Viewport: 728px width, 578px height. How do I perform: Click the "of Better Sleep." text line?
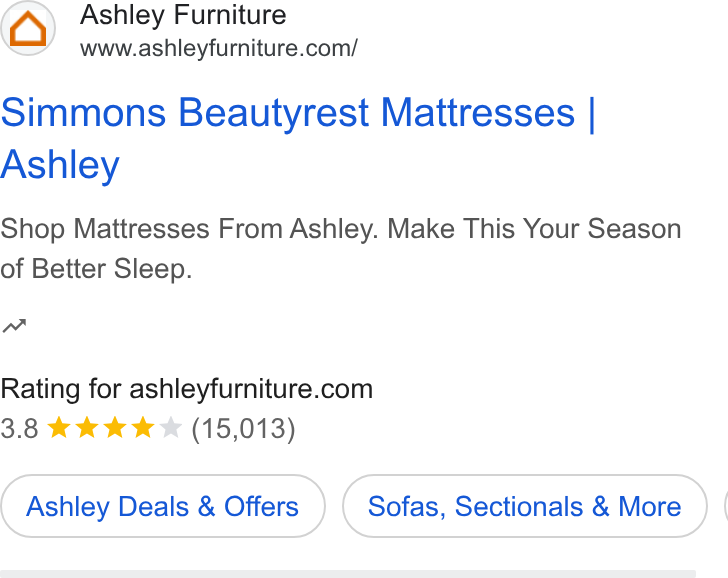[96, 269]
